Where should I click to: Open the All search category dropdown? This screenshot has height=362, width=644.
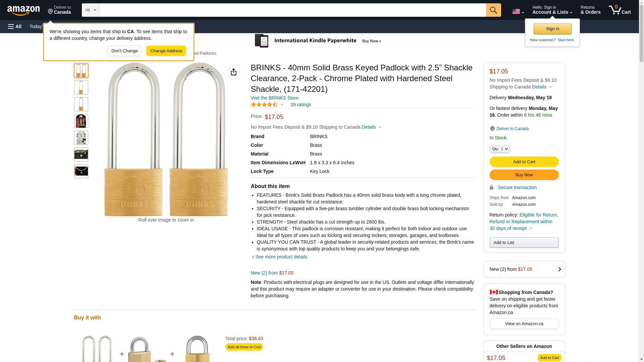point(90,10)
